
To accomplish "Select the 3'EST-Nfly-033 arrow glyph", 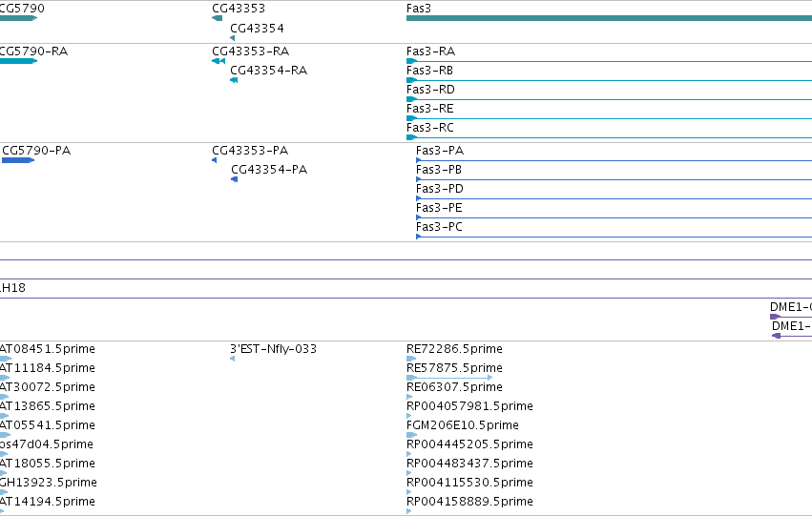I will pos(233,359).
